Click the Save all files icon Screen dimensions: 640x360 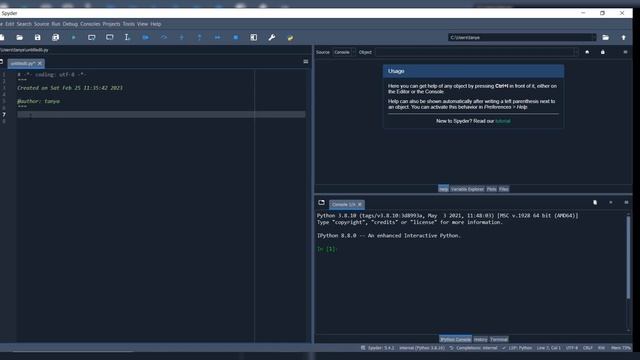pos(56,38)
